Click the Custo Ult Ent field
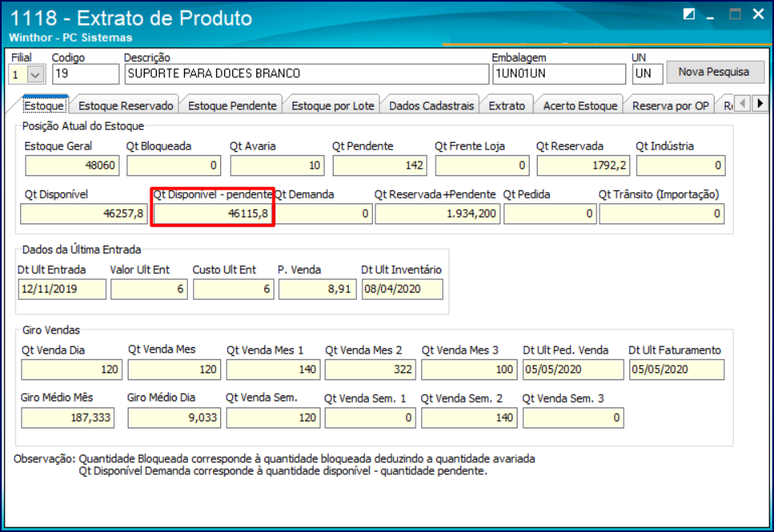774x532 pixels. tap(233, 289)
